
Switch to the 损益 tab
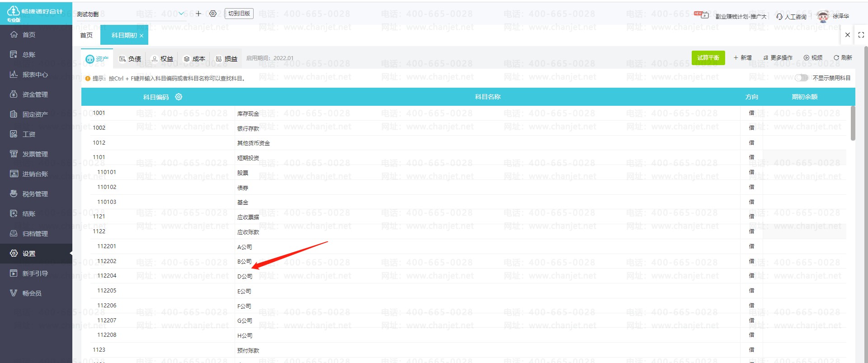click(x=226, y=59)
